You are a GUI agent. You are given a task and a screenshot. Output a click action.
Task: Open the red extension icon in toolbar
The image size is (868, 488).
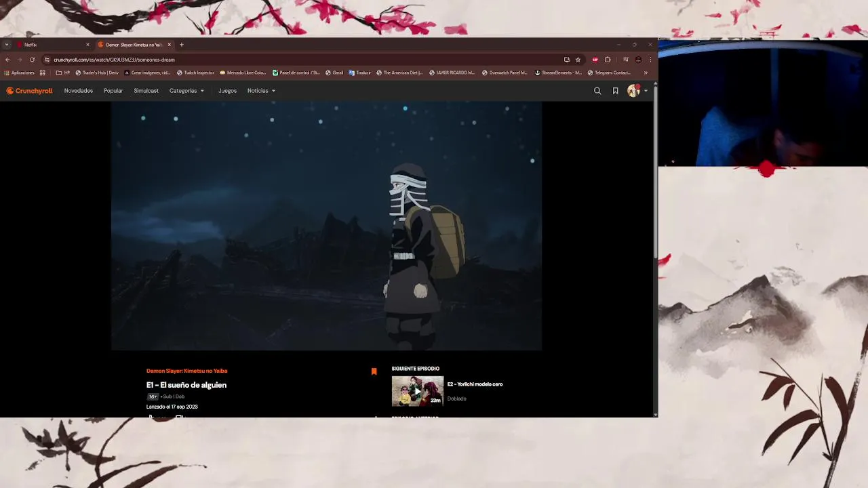click(x=595, y=60)
